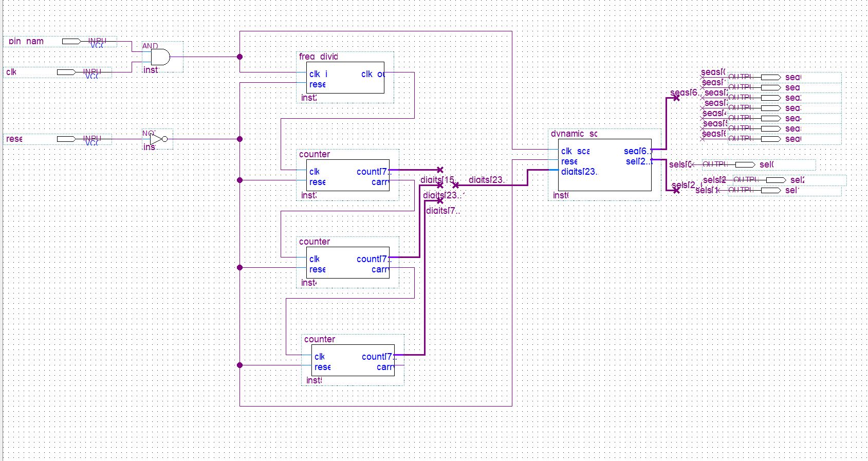
Task: Select the counter block labeled inst5
Action: (353, 360)
